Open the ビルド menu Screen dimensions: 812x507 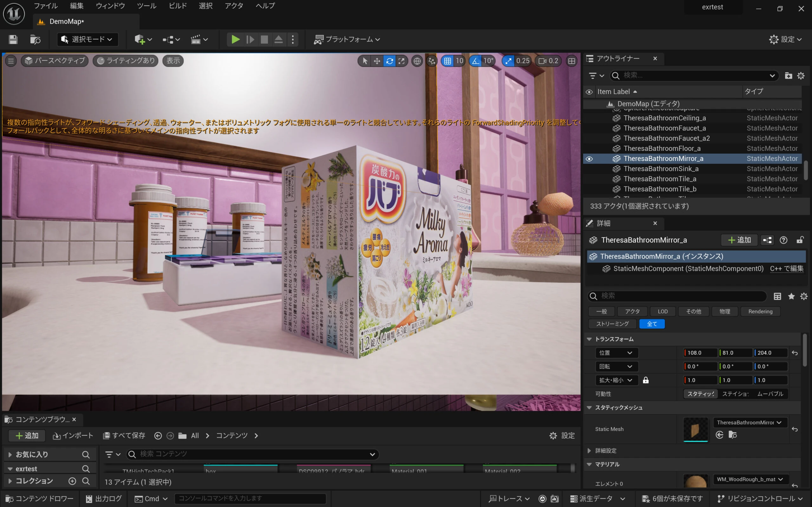[x=178, y=6]
